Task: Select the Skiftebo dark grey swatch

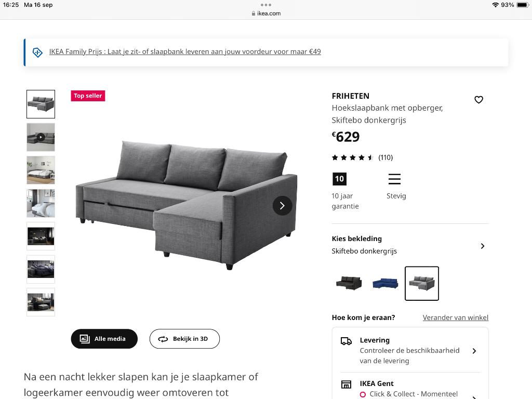Action: (422, 284)
